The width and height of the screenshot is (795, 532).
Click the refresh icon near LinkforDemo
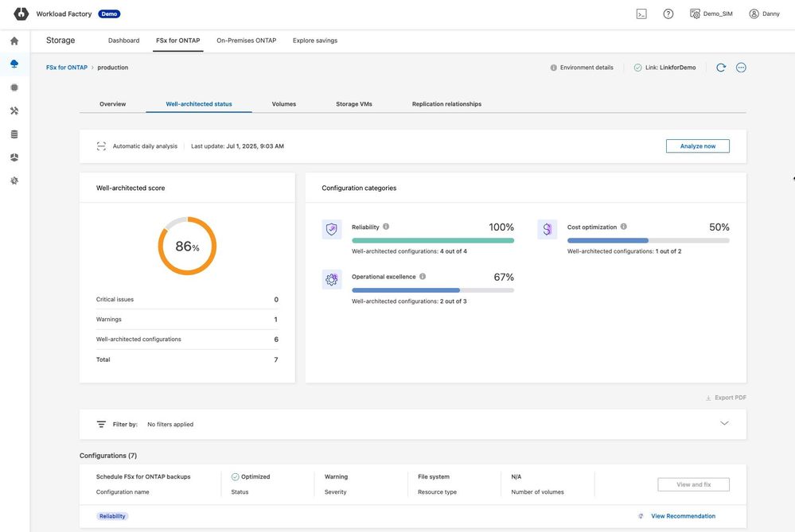tap(721, 68)
